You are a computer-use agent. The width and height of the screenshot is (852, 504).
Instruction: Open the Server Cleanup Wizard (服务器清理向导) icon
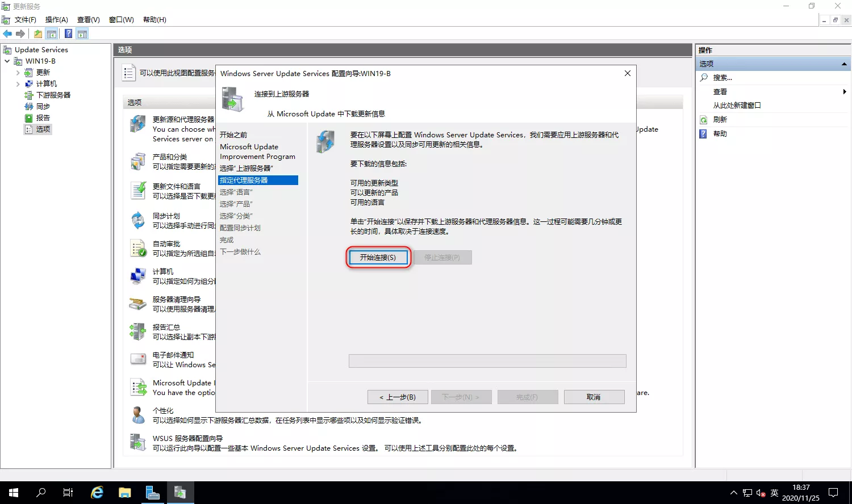tap(138, 304)
